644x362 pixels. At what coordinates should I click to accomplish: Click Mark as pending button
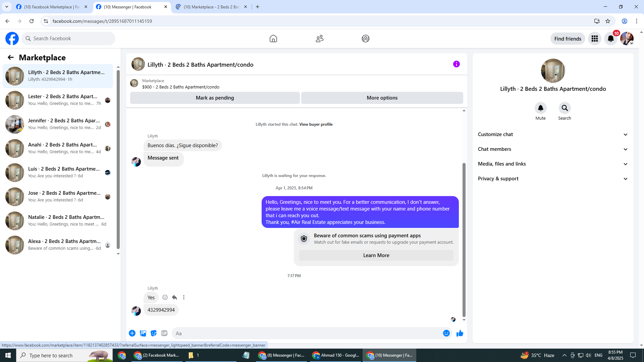(x=215, y=98)
